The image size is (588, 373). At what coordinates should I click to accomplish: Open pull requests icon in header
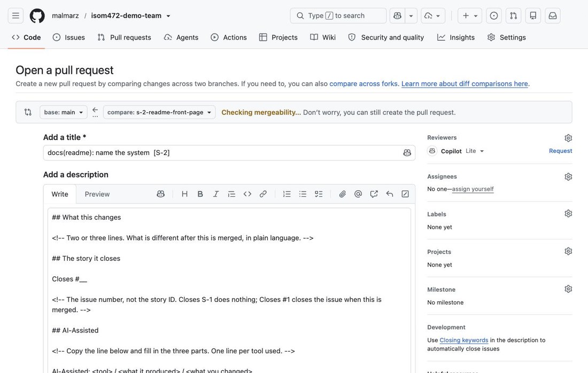click(x=513, y=15)
